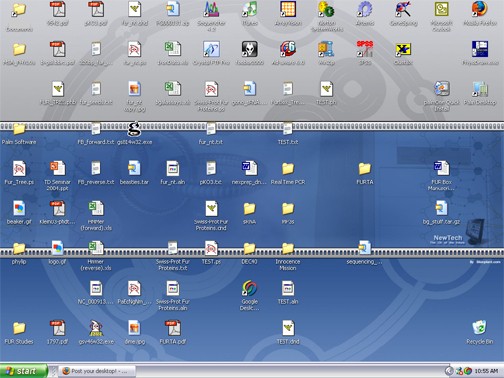The height and width of the screenshot is (378, 504).
Task: Select the gs814w32.exe Ghostscript icon
Action: tap(134, 129)
